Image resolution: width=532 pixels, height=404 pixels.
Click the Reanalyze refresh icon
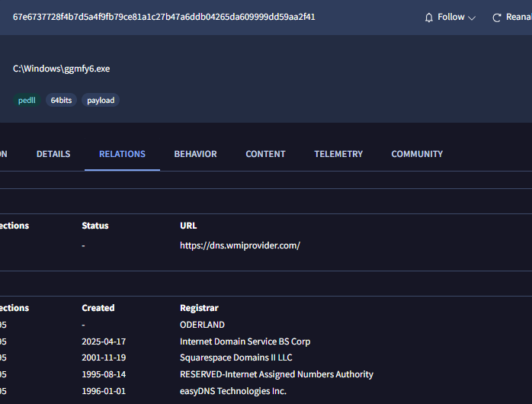[497, 18]
